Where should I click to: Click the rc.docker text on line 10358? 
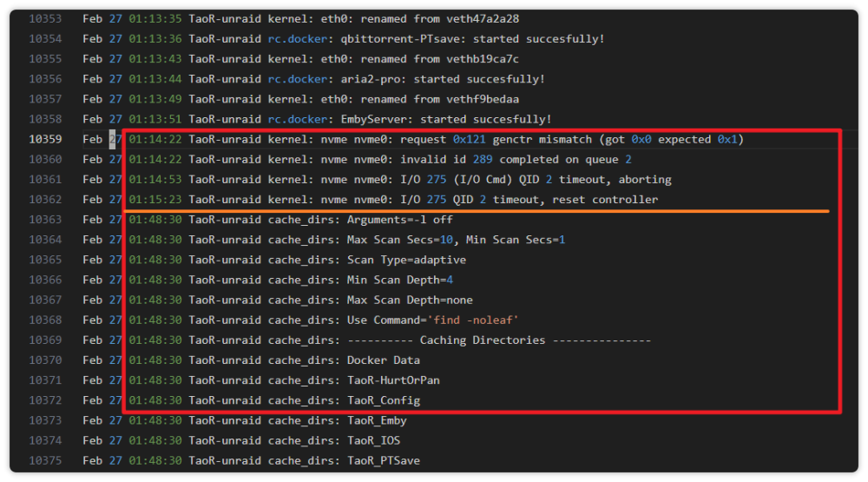coord(297,119)
